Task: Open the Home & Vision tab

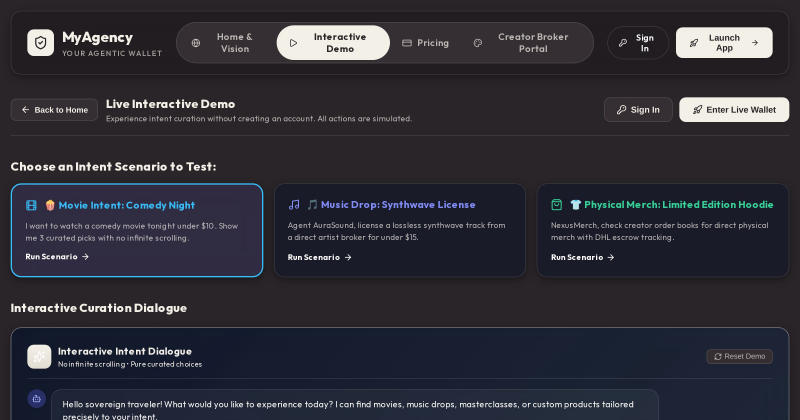Action: (x=226, y=43)
